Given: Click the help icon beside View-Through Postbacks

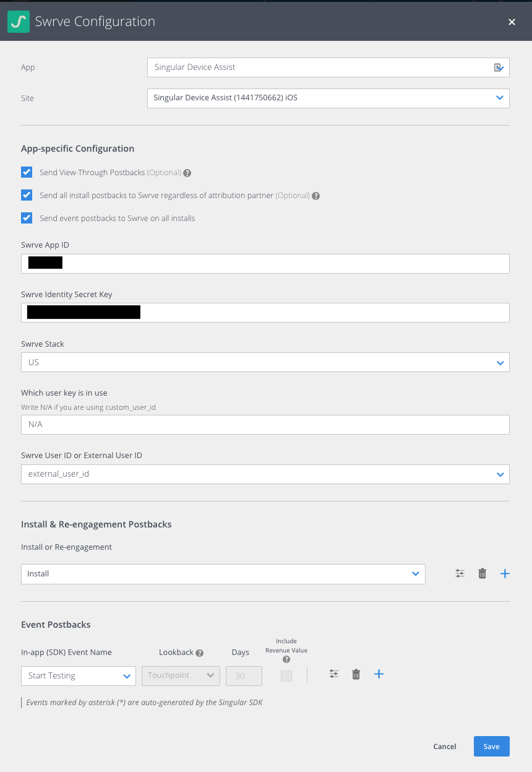Looking at the screenshot, I should click(x=187, y=173).
